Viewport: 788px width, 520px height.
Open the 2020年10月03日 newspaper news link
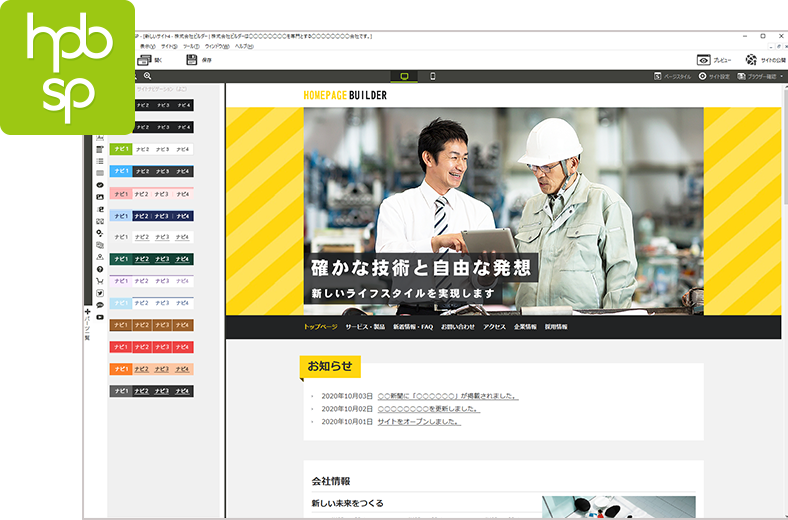click(x=448, y=396)
